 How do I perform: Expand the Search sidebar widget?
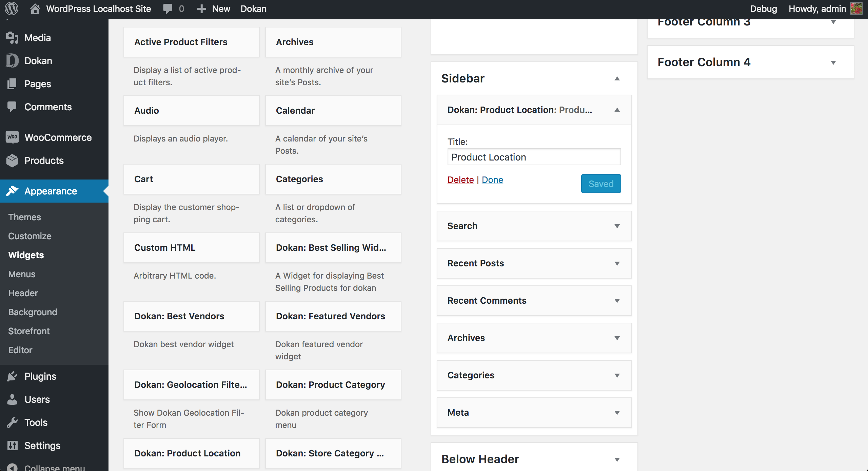(616, 226)
